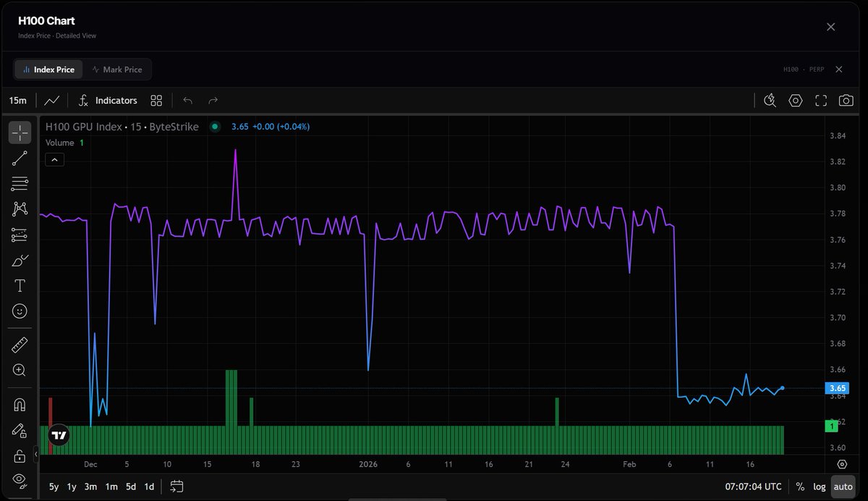Viewport: 868px width, 501px height.
Task: Open chart settings hexagon icon
Action: pos(796,101)
